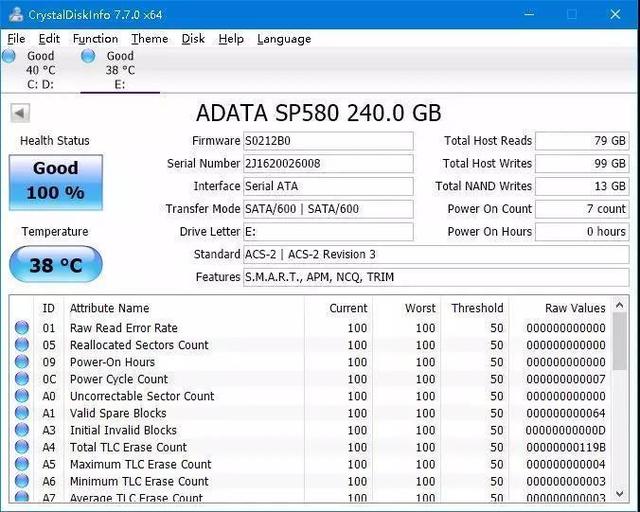Viewport: 640px width, 512px height.
Task: Click the ID column header
Action: click(x=48, y=308)
